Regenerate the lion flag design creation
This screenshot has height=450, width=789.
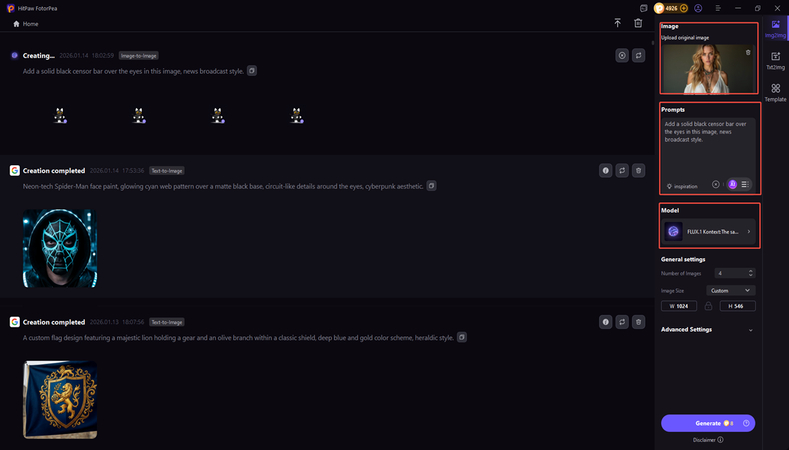click(622, 322)
